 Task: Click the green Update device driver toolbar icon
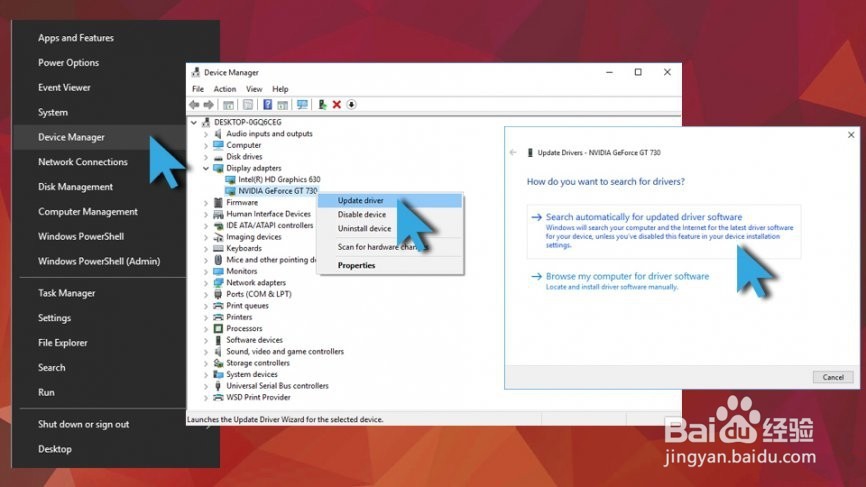(322, 104)
